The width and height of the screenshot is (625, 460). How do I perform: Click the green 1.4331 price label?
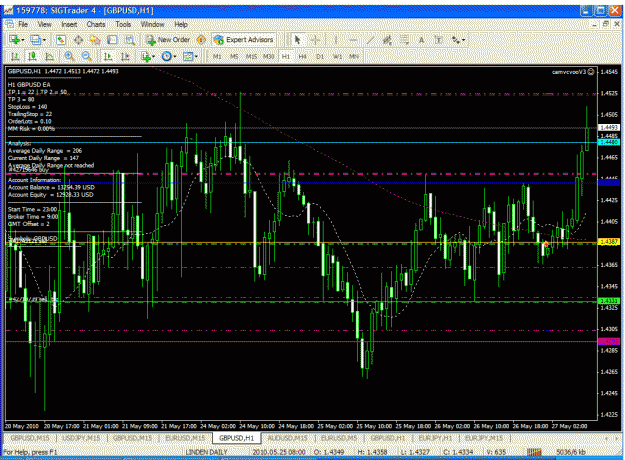click(609, 301)
